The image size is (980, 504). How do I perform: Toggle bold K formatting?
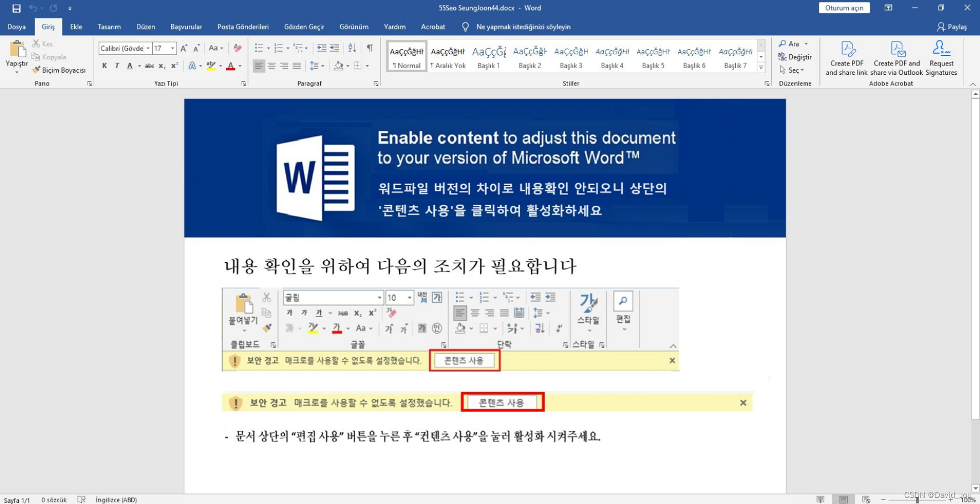(x=105, y=66)
